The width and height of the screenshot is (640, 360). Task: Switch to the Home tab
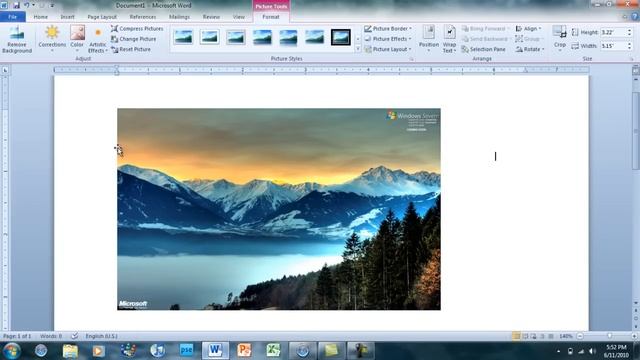[x=40, y=17]
